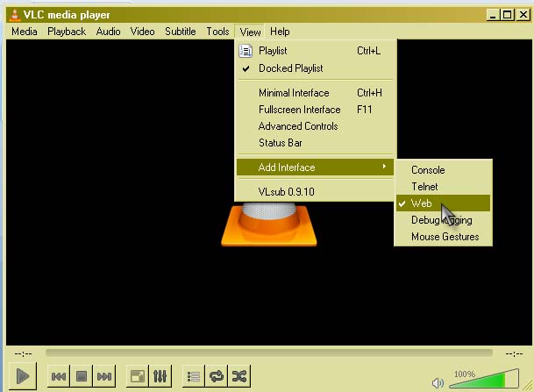Expand the Add Interface submenu

(x=316, y=167)
